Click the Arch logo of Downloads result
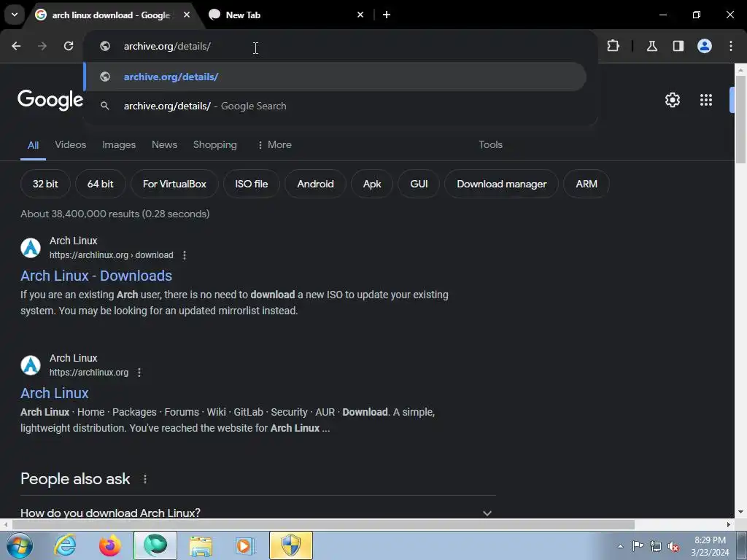Screen dimensions: 747x560 point(31,248)
